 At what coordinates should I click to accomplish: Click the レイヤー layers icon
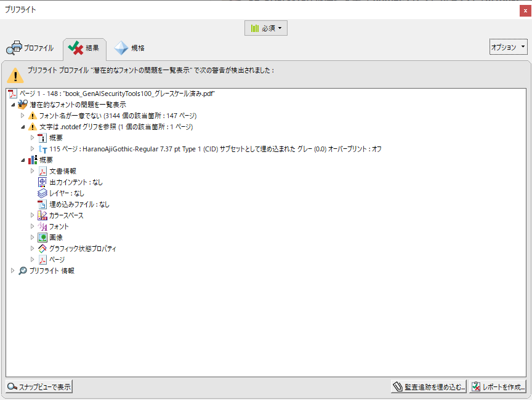[x=42, y=193]
